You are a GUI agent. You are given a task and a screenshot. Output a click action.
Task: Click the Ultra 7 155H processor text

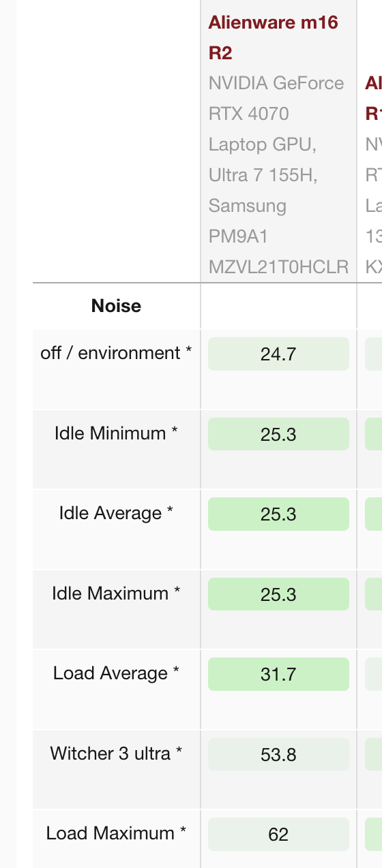tap(263, 175)
